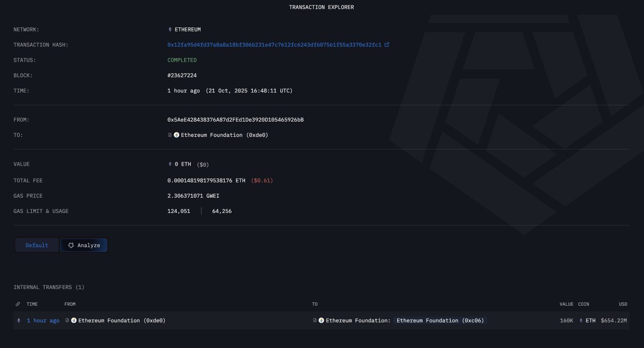Click the VALUE column header in transfers
Viewport: 644px width, 348px height.
point(566,304)
